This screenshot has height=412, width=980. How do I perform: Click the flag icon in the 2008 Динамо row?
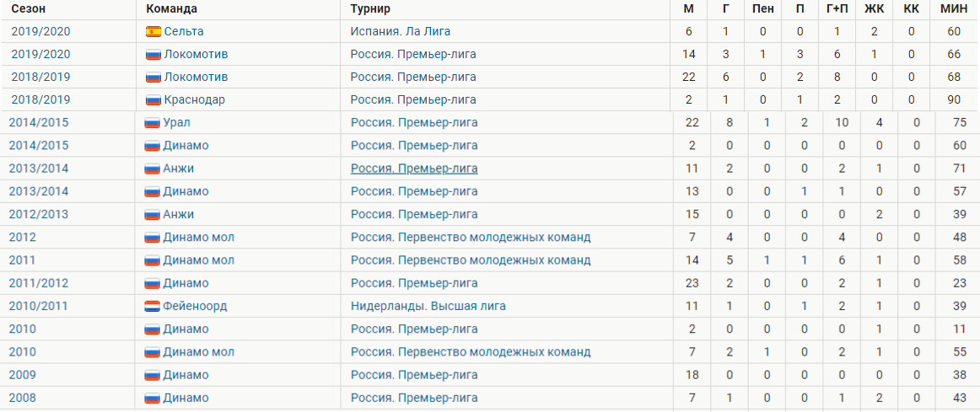click(x=153, y=399)
